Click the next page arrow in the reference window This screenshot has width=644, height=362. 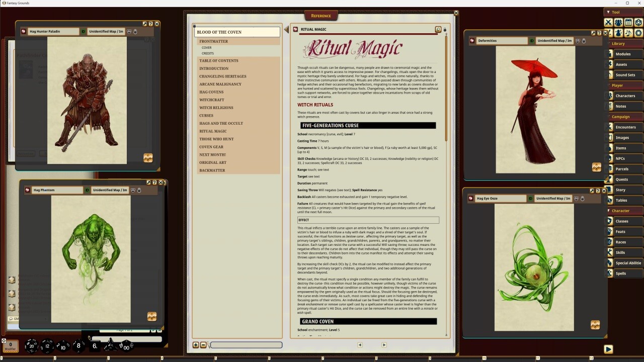click(384, 345)
